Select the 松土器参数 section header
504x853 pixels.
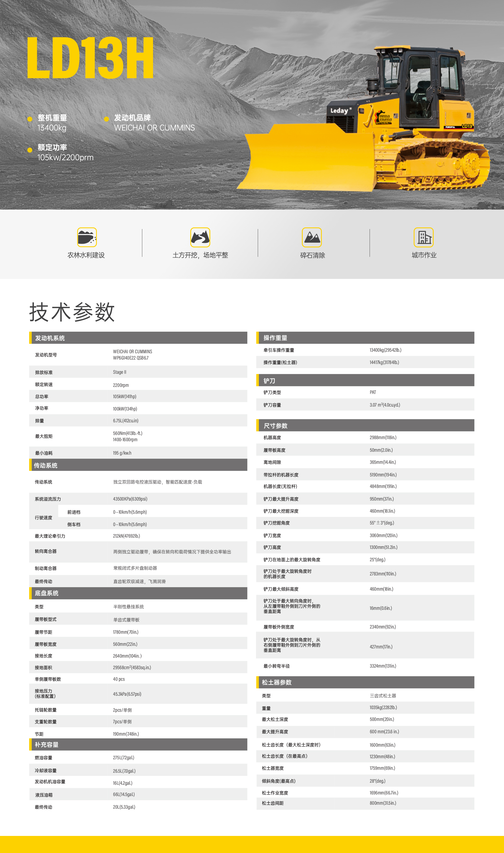pyautogui.click(x=276, y=683)
